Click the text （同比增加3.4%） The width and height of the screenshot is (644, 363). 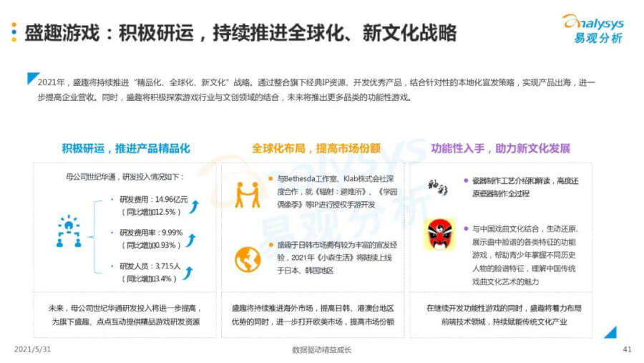coord(149,279)
